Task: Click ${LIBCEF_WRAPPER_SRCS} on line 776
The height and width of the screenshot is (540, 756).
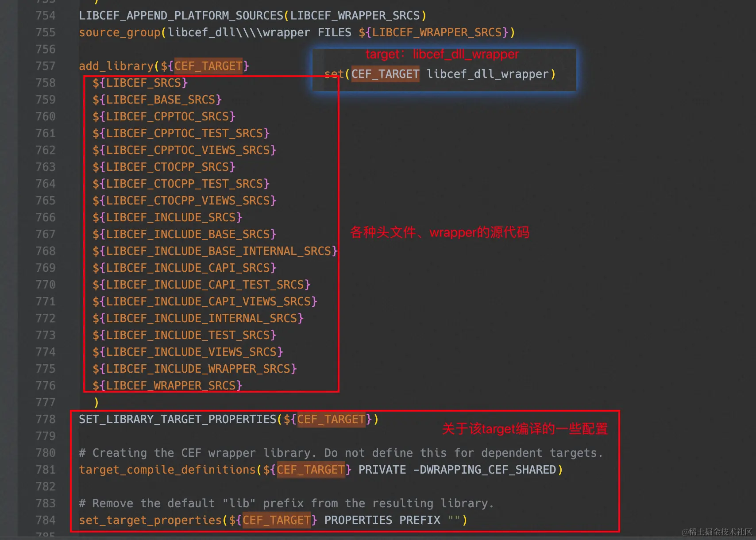Action: coord(167,386)
